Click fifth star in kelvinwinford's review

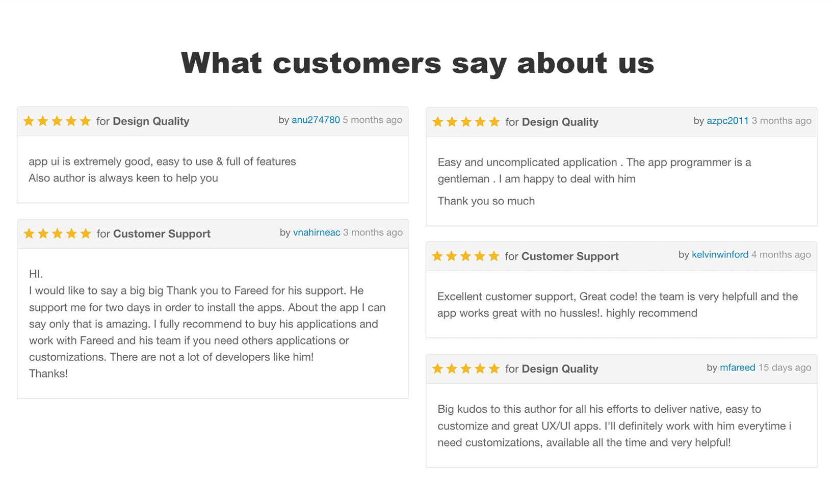[x=493, y=256]
